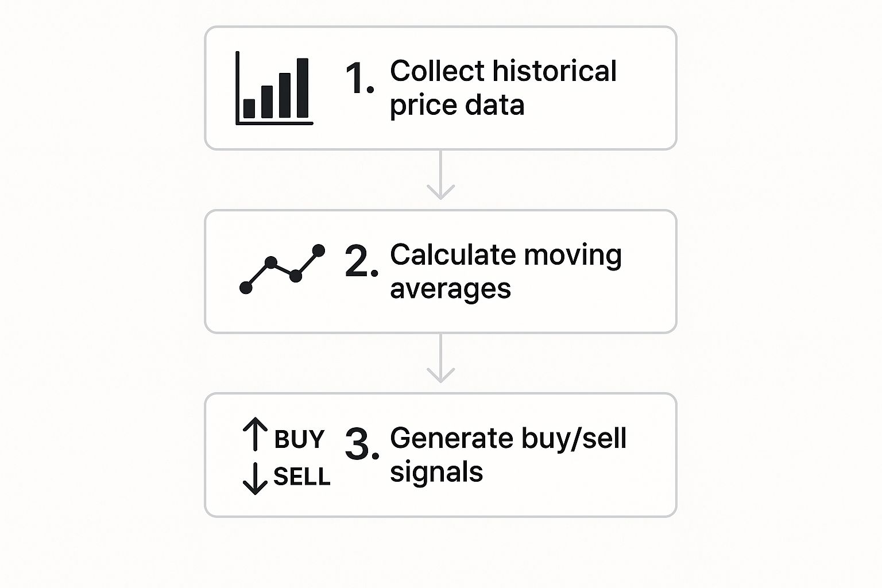Select the BUY label
Image resolution: width=882 pixels, height=588 pixels.
click(299, 439)
